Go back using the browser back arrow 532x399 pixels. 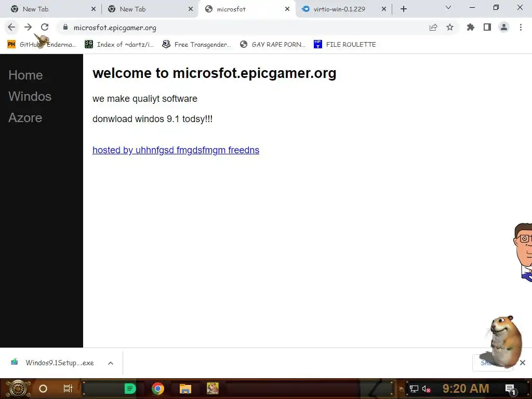coord(11,27)
